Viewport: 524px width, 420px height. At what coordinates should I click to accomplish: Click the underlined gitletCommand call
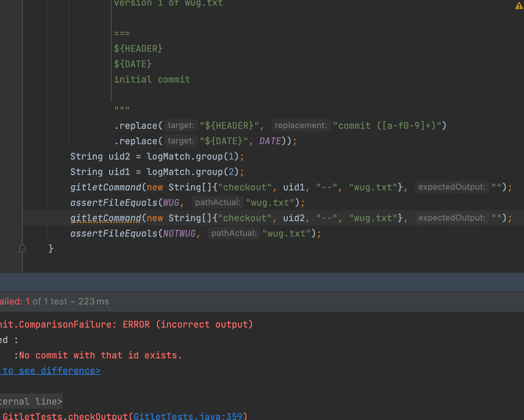coord(106,218)
